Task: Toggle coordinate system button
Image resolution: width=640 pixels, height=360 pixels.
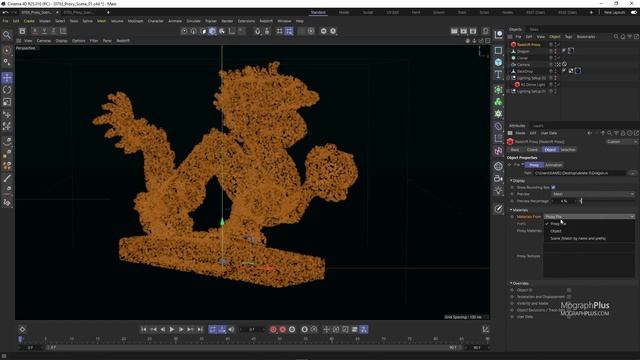Action: pyautogui.click(x=63, y=31)
